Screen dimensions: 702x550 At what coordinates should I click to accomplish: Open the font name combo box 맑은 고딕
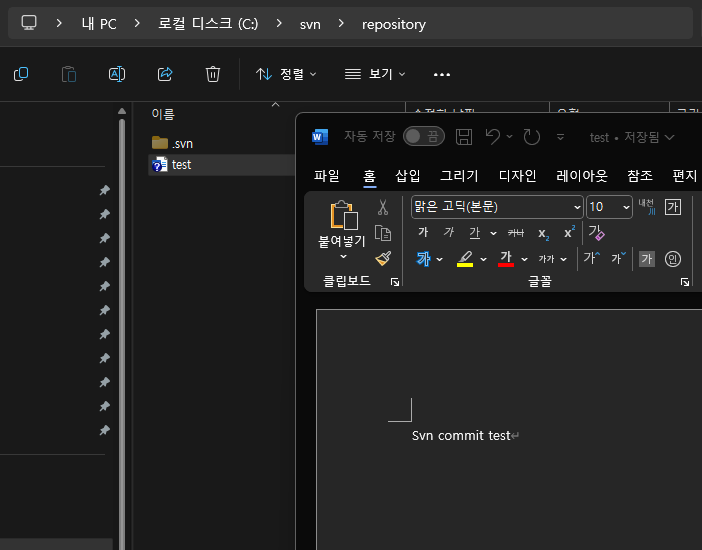497,207
